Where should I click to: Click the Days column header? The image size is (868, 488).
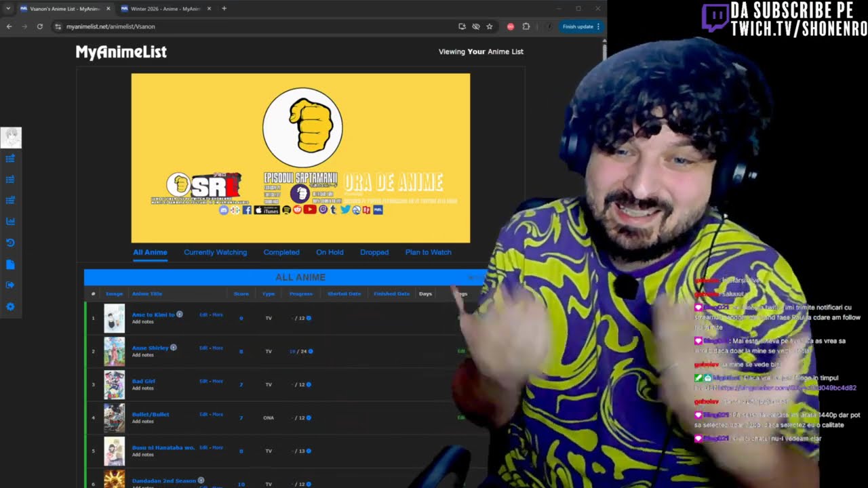425,293
